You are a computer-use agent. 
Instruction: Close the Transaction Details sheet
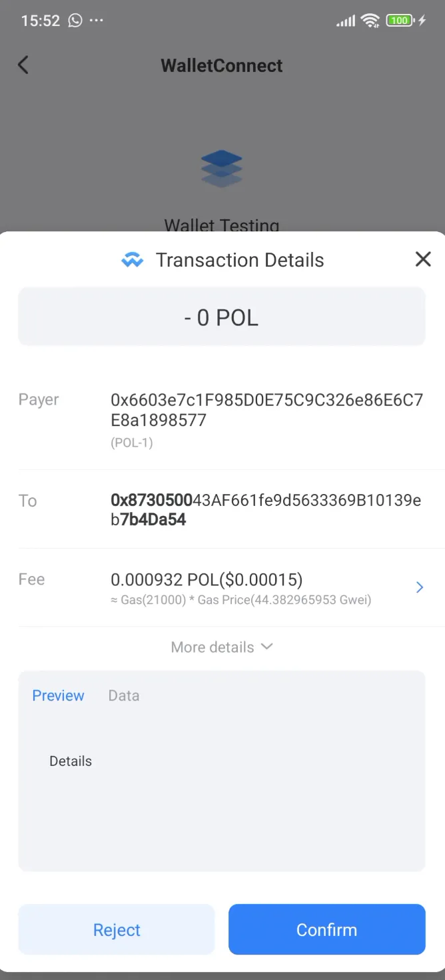coord(423,259)
